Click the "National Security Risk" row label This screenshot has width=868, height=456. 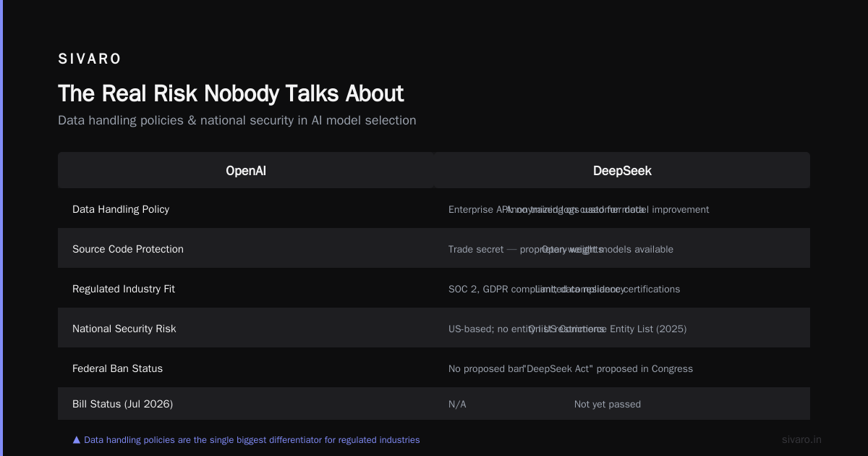pyautogui.click(x=124, y=329)
